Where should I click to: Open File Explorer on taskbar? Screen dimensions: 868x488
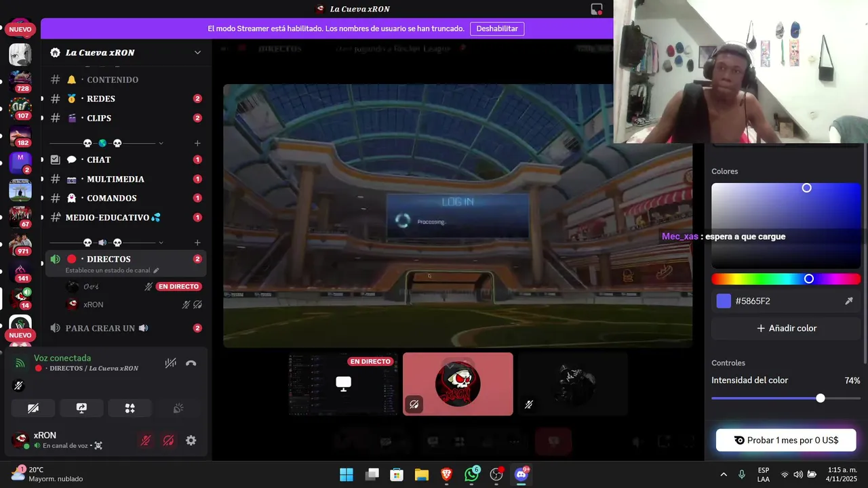(x=422, y=474)
